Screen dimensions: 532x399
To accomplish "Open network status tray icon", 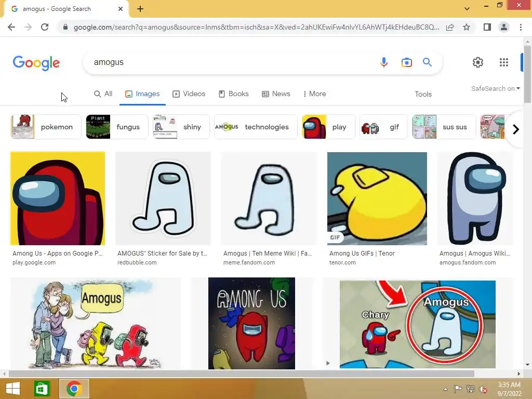I will click(471, 389).
